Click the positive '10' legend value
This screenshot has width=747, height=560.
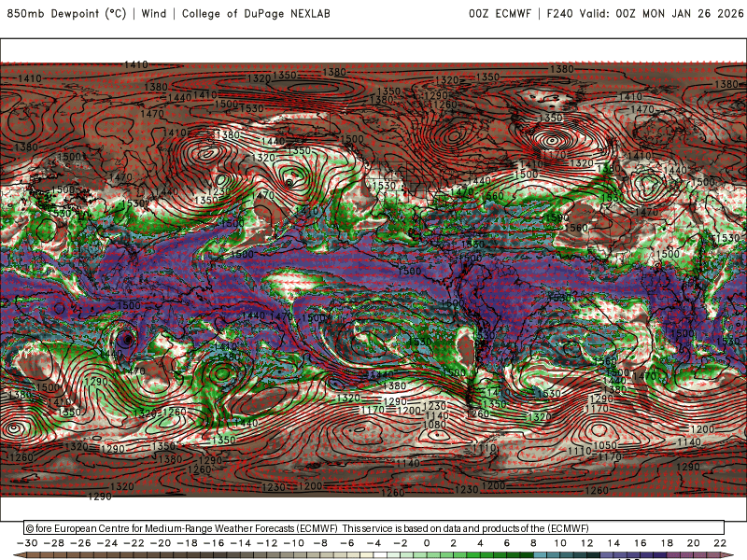click(560, 543)
